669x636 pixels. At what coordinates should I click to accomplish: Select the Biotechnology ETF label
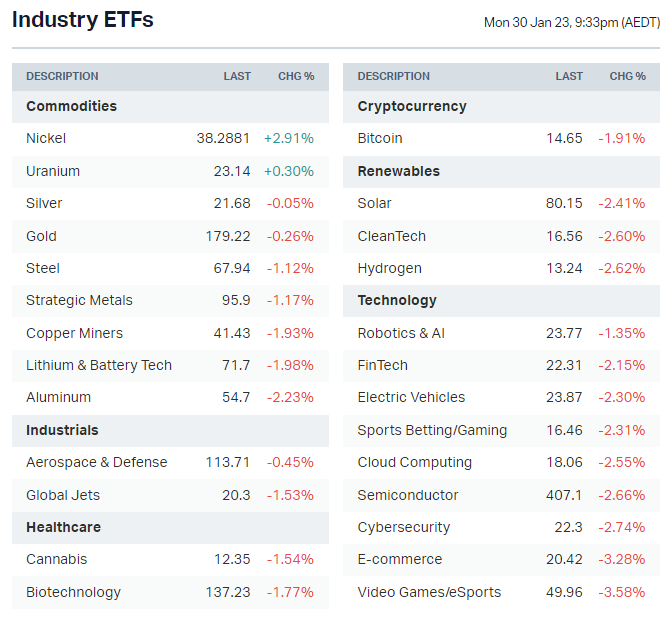click(73, 592)
